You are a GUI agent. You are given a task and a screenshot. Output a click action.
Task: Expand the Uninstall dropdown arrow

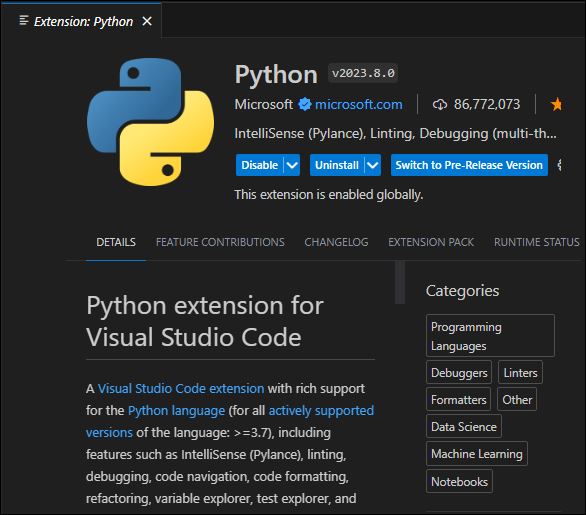click(x=373, y=165)
